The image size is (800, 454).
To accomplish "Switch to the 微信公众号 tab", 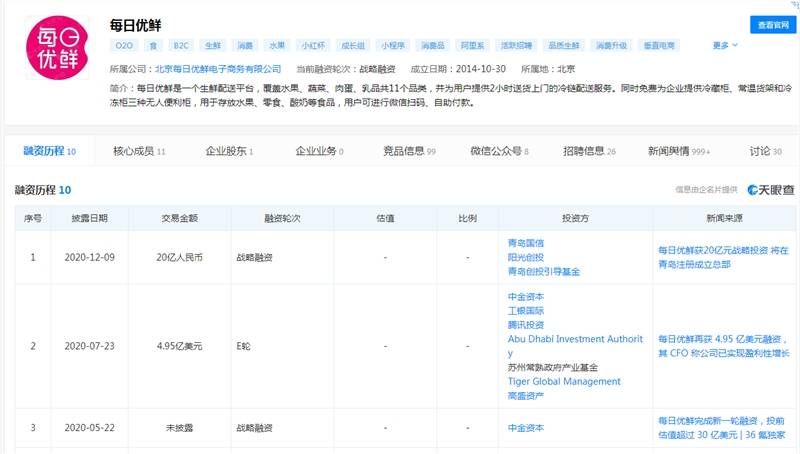I will [x=499, y=151].
